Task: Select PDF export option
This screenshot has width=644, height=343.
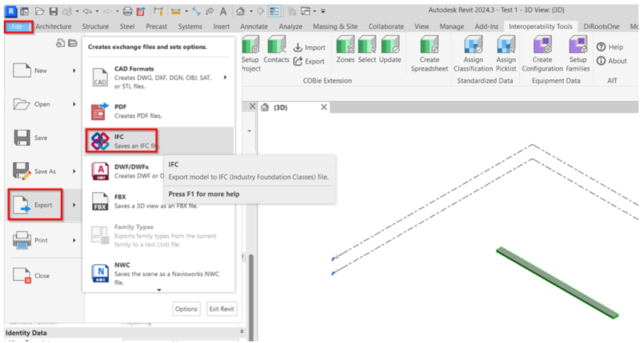Action: tap(159, 111)
